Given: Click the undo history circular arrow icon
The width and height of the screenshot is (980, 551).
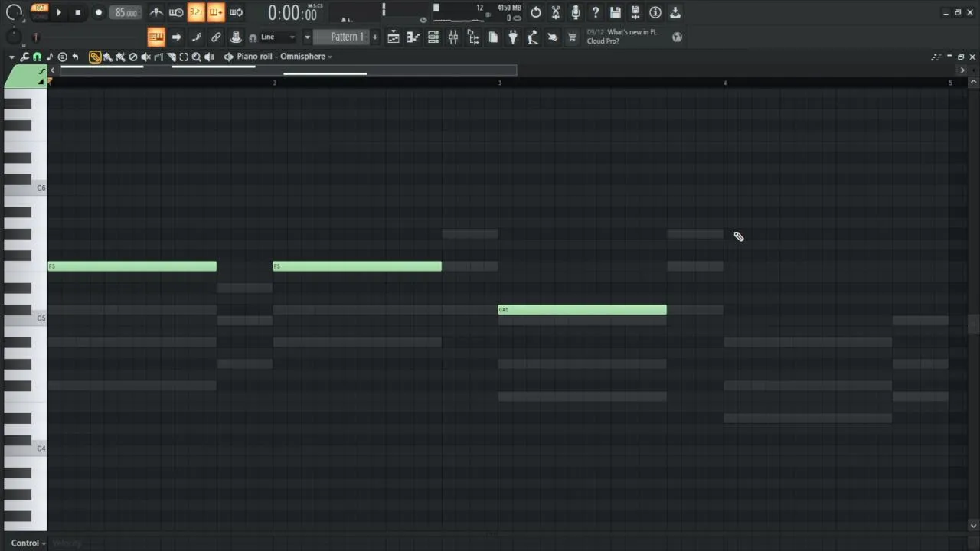Looking at the screenshot, I should click(x=536, y=12).
